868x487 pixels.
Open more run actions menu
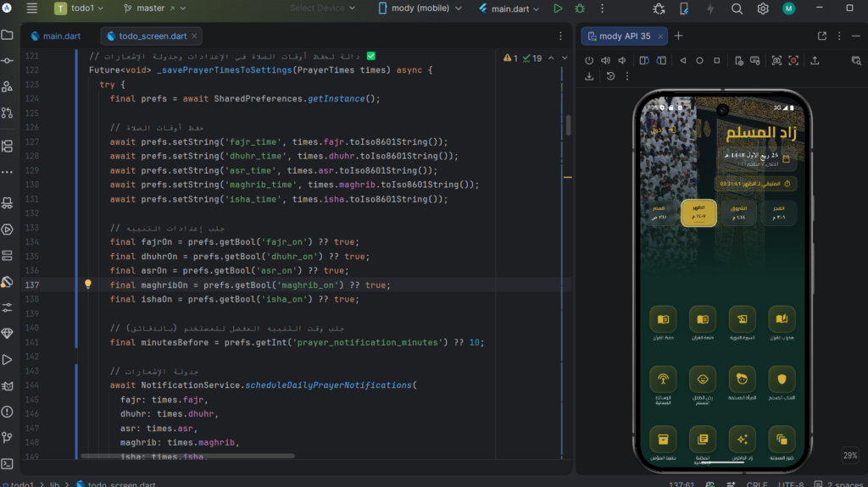click(x=603, y=8)
